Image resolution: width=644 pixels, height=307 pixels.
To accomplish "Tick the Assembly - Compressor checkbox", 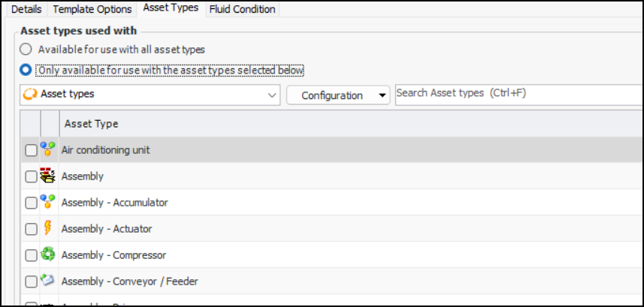I will tap(31, 255).
